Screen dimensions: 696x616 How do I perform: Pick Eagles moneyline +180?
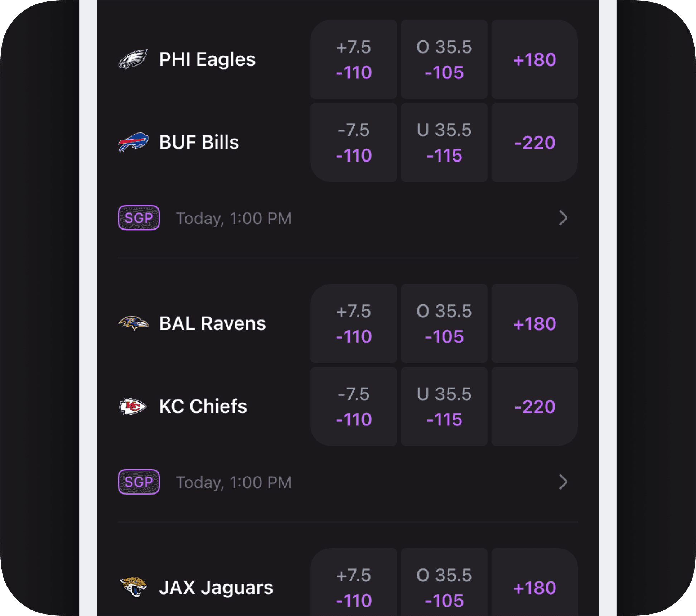point(535,59)
